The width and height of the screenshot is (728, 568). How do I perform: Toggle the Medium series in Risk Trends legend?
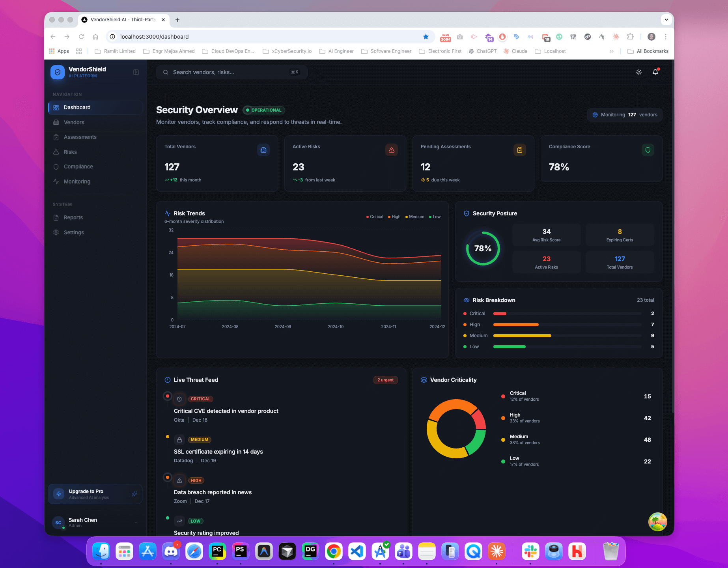point(414,217)
